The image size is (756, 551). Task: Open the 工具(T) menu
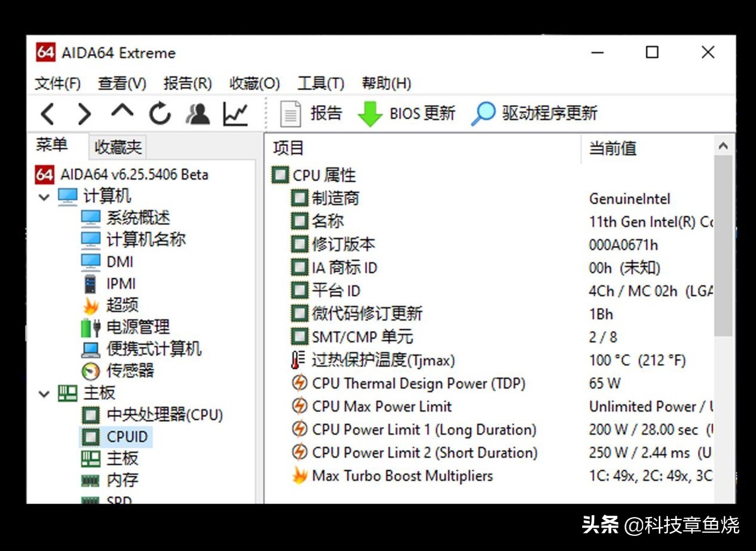[x=320, y=83]
